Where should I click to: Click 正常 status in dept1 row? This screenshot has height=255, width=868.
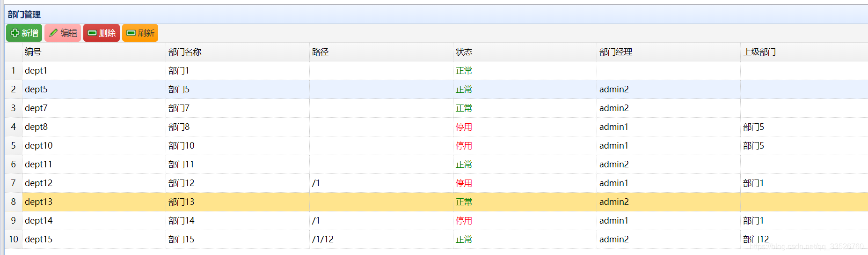click(464, 70)
